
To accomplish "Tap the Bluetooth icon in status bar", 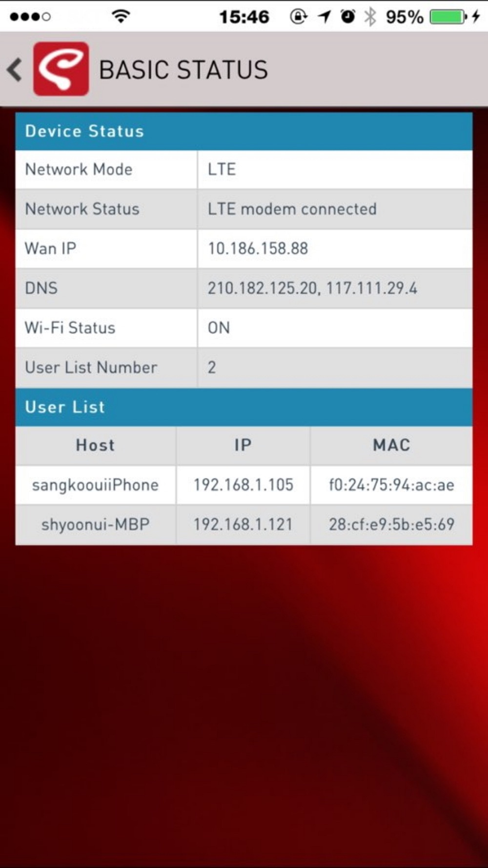I will click(x=370, y=17).
